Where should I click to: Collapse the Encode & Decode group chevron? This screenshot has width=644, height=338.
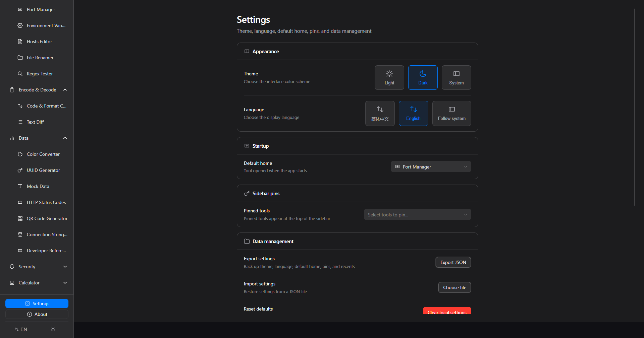(65, 90)
